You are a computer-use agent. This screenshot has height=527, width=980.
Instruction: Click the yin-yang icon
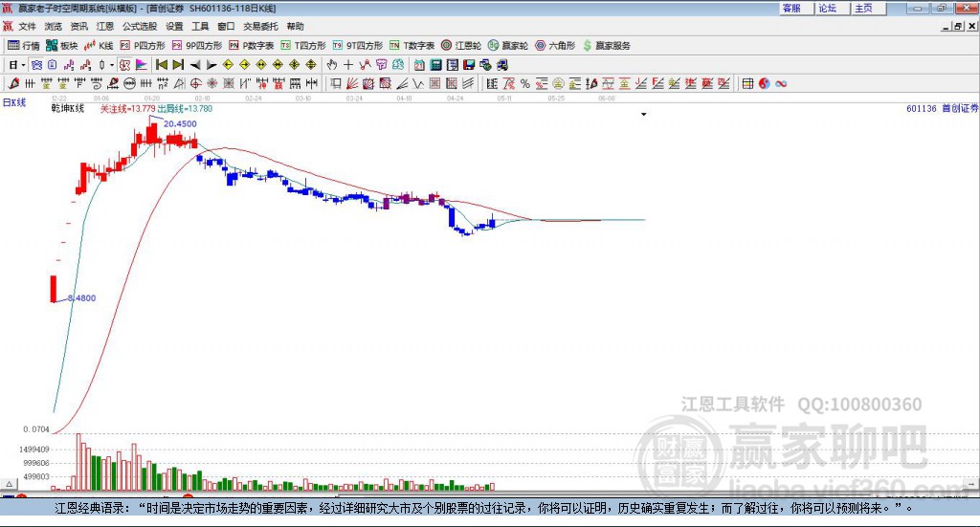[x=765, y=83]
